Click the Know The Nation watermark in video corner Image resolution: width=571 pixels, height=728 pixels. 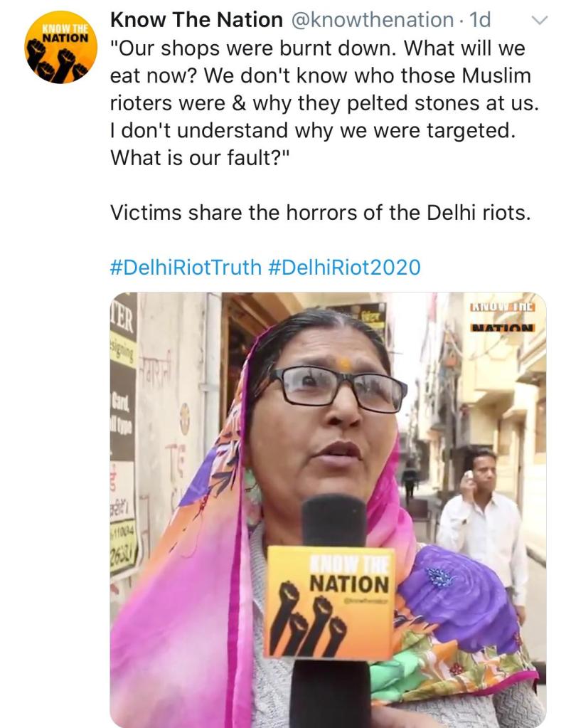503,316
